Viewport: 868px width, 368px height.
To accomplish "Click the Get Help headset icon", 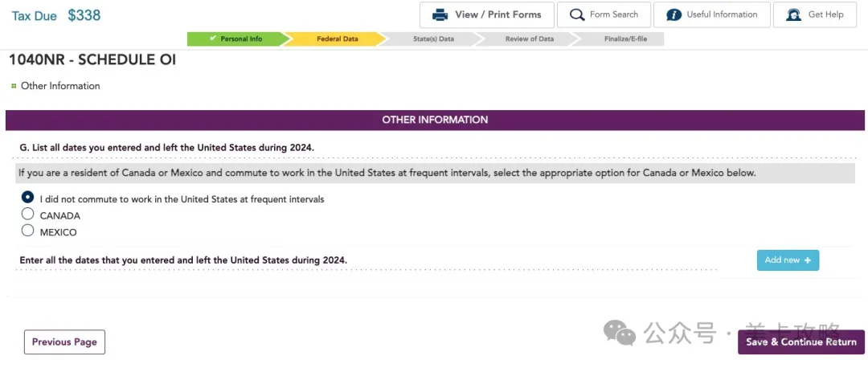I will [793, 14].
